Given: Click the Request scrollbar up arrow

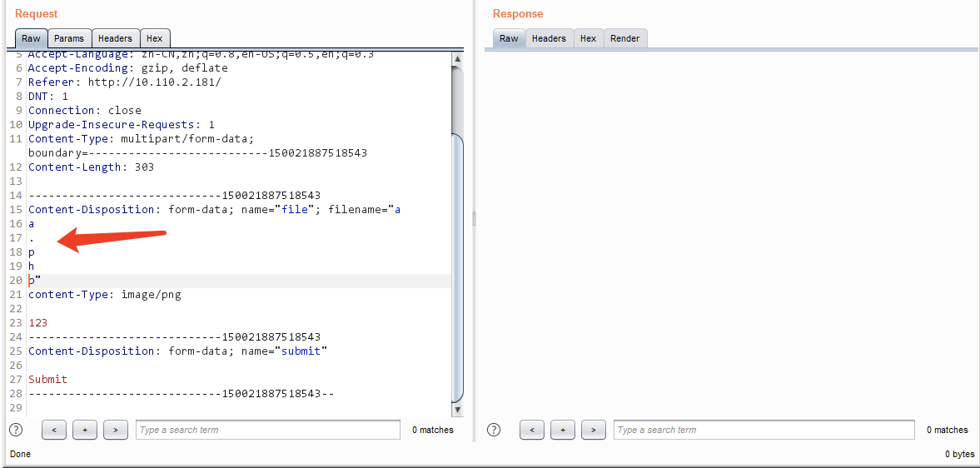Looking at the screenshot, I should pyautogui.click(x=457, y=59).
